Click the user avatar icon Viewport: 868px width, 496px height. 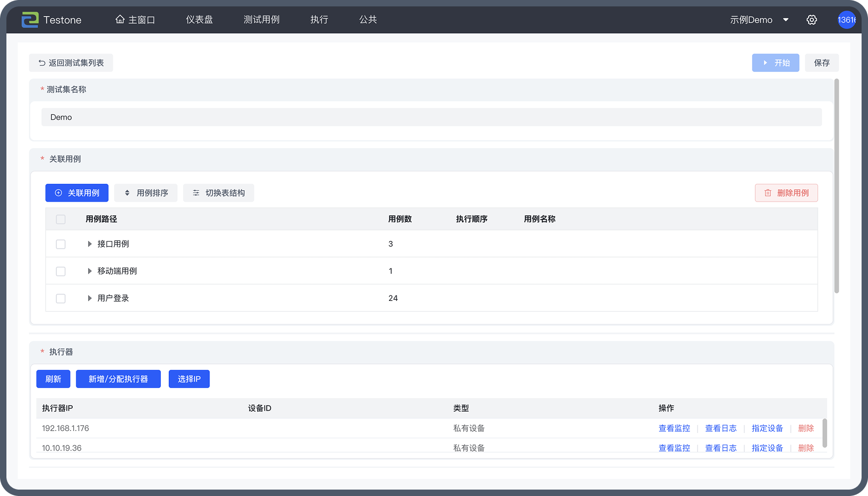(x=846, y=20)
